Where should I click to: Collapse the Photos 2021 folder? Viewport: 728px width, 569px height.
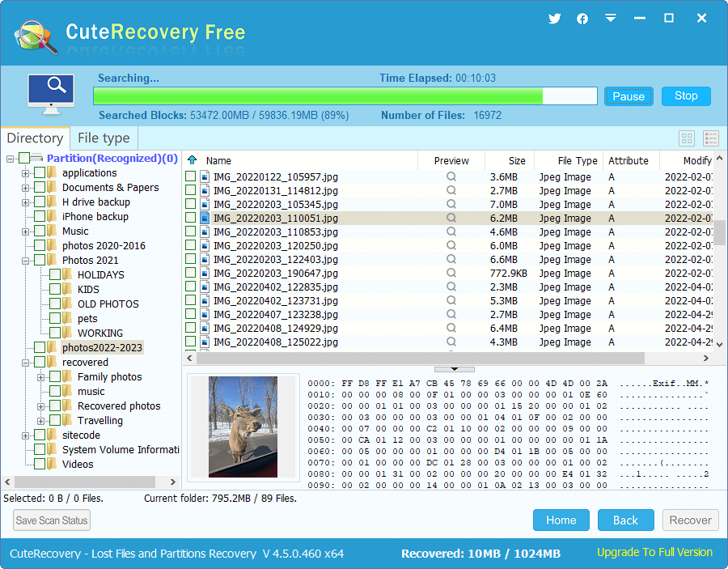[26, 261]
